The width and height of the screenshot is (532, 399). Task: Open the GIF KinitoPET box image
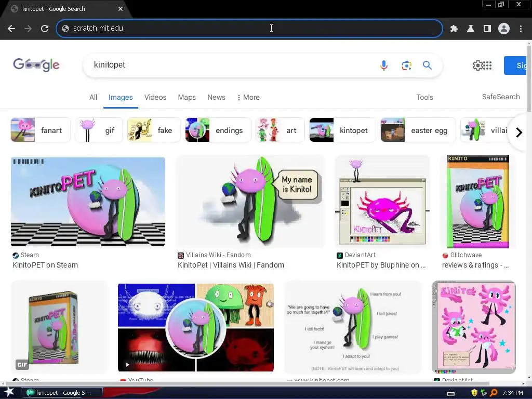(59, 327)
